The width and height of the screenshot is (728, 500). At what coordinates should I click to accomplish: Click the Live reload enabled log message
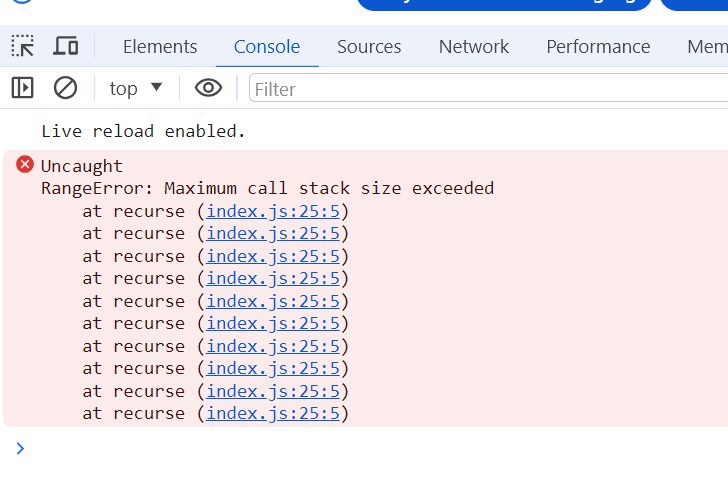point(143,131)
